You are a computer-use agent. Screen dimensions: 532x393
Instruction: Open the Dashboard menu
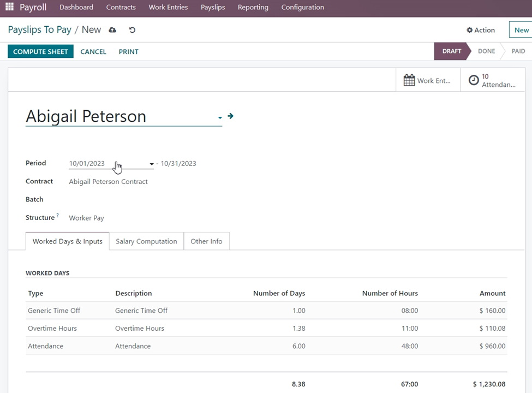[76, 7]
